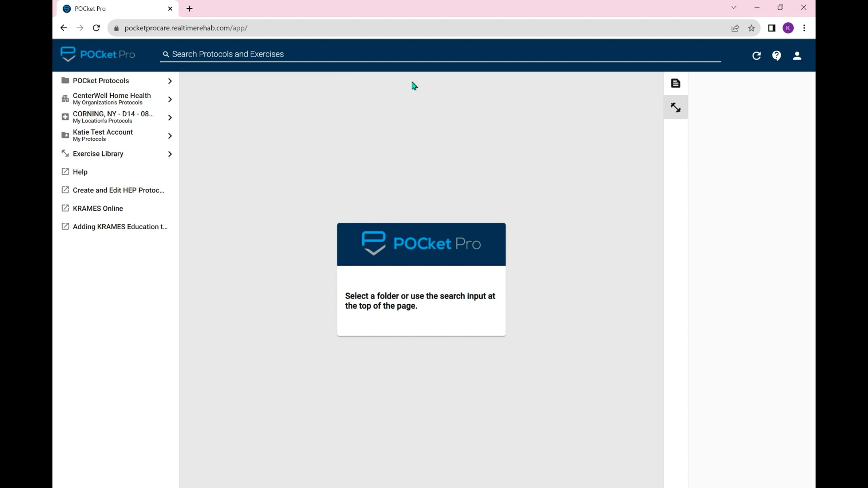This screenshot has height=488, width=868.
Task: Select POCket Protocols in sidebar
Action: point(116,81)
